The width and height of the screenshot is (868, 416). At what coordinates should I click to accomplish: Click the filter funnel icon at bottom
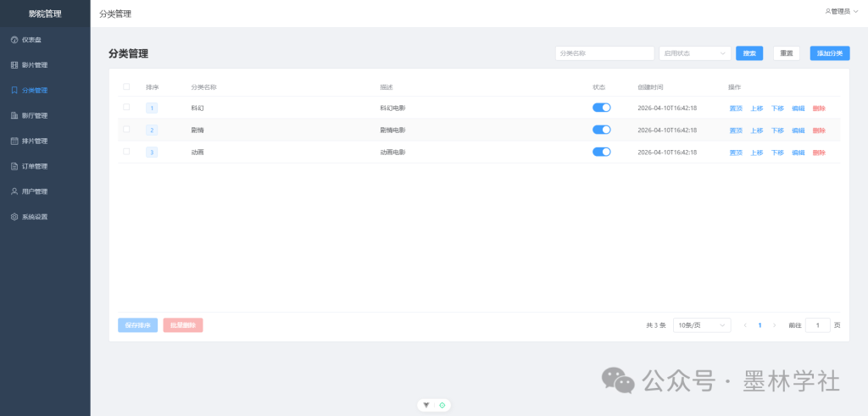[426, 405]
